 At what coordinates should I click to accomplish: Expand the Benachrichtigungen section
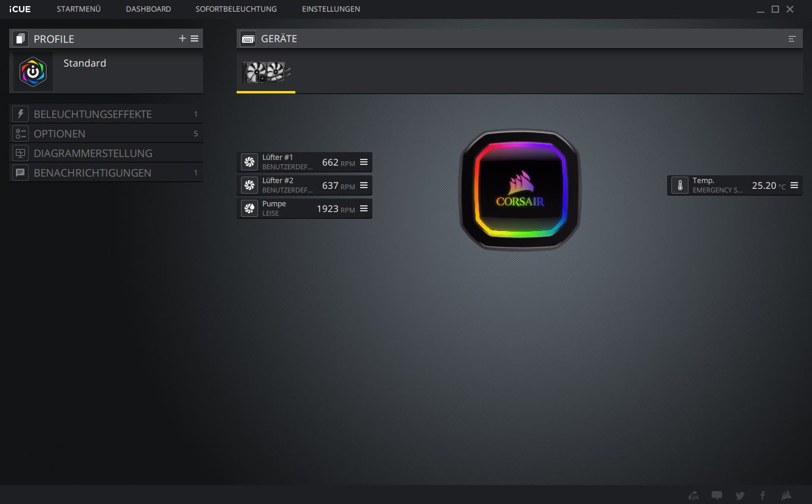[106, 173]
